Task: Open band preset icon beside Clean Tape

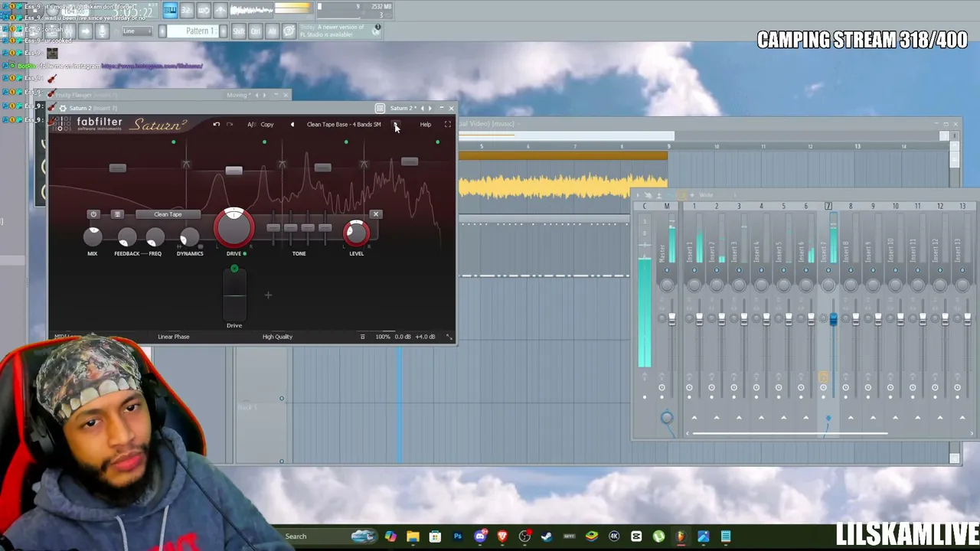Action: click(x=117, y=214)
